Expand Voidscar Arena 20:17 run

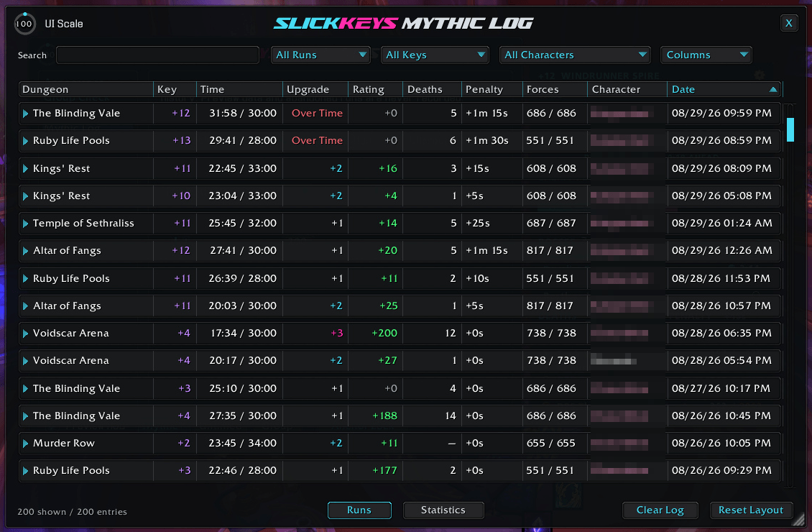point(25,361)
